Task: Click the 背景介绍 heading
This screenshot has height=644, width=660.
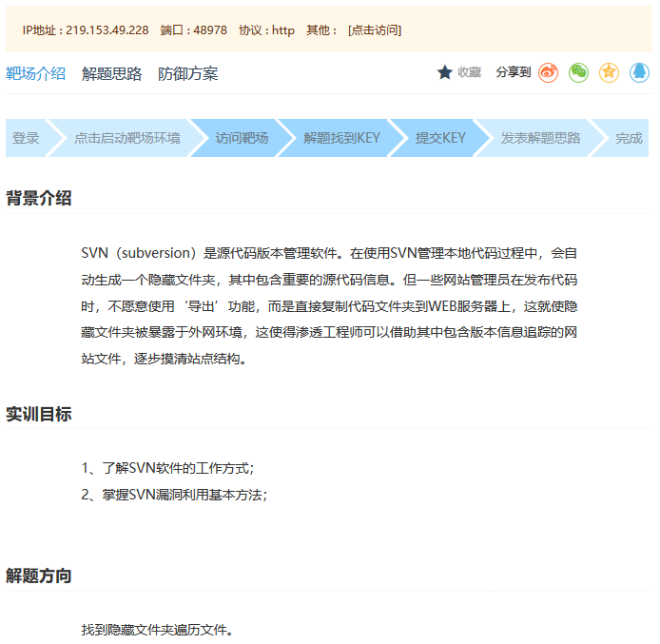Action: [x=39, y=198]
